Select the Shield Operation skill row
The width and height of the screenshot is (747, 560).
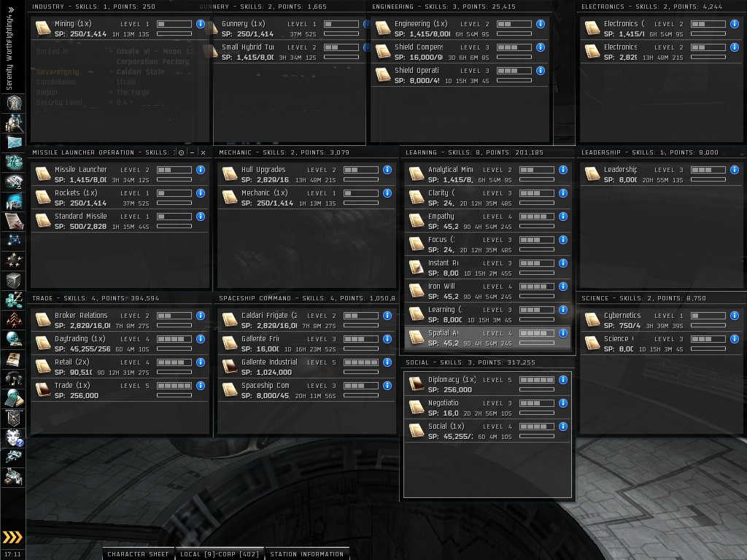(460, 75)
